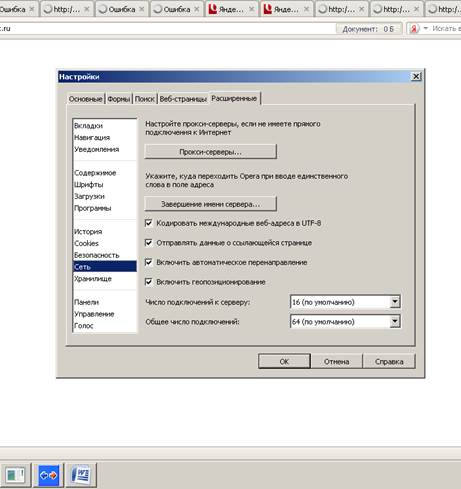
Task: Select Шрифты in the settings list
Action: 105,184
